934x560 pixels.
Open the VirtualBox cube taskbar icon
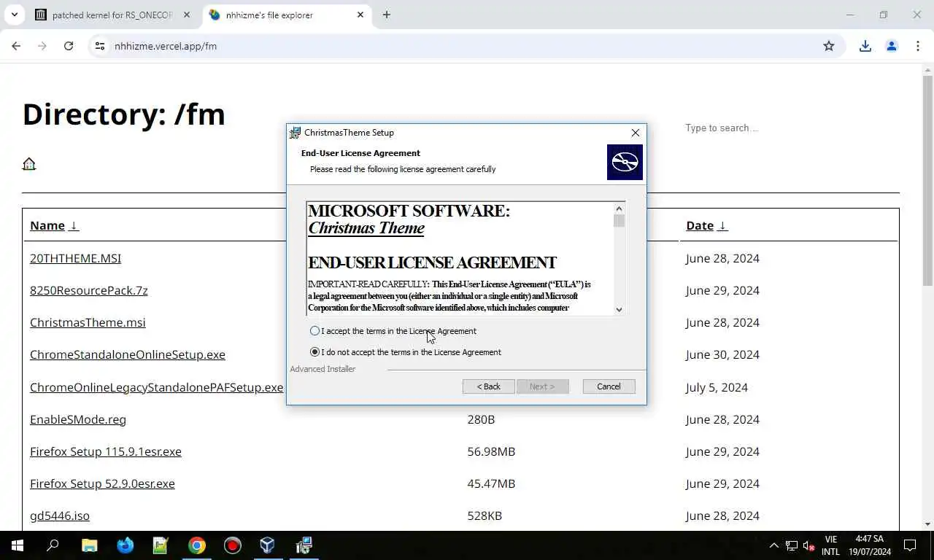click(268, 545)
